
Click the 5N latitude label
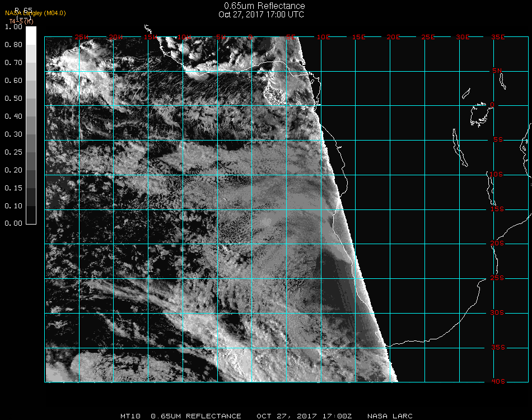point(497,71)
